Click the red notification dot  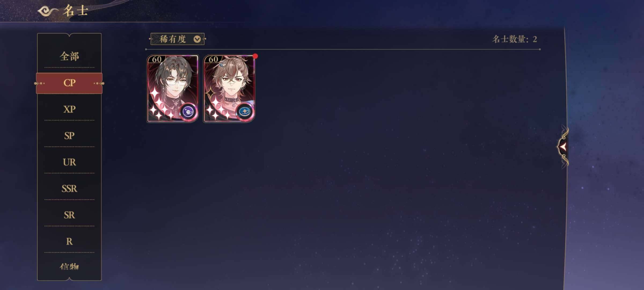click(x=255, y=56)
